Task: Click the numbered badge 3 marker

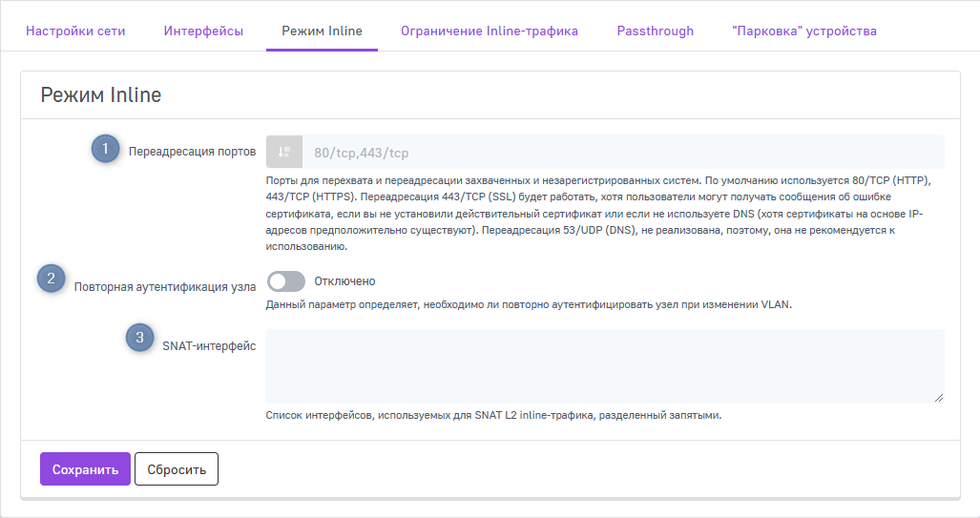Action: 140,338
